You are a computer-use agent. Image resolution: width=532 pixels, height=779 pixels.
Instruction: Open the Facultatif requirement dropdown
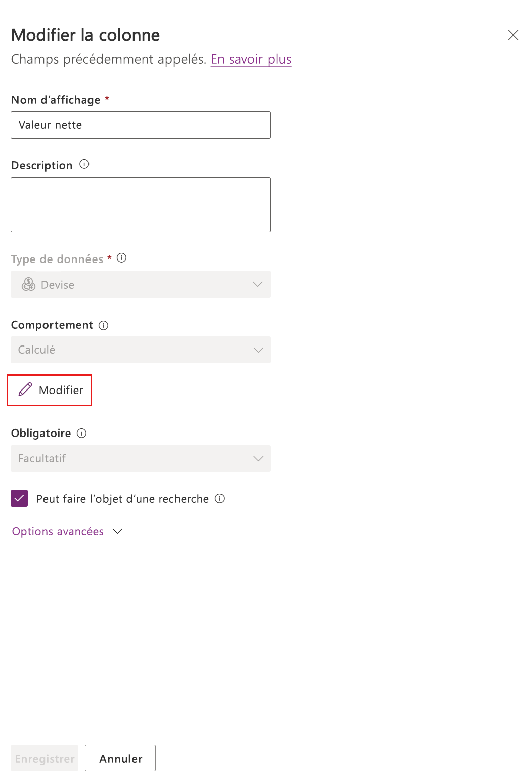pyautogui.click(x=140, y=458)
